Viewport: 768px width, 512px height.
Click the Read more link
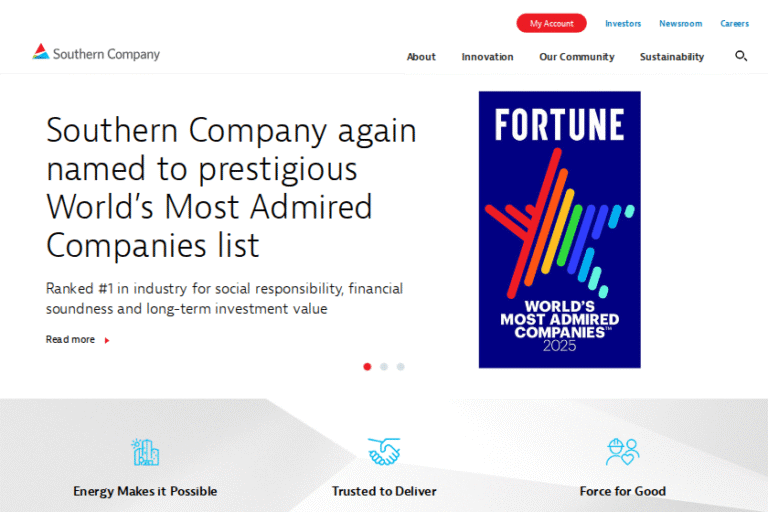(70, 340)
